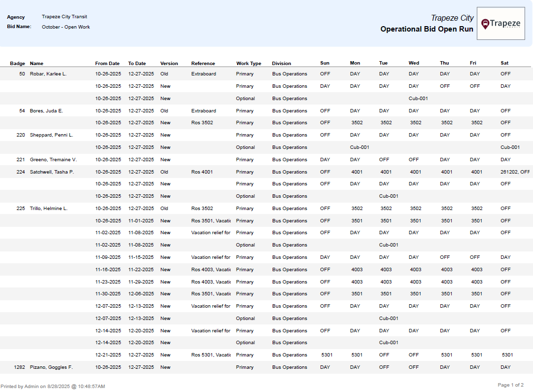Screen dimensions: 533x392
Task: Click the Agency value Trapeze City Transit
Action: click(65, 16)
